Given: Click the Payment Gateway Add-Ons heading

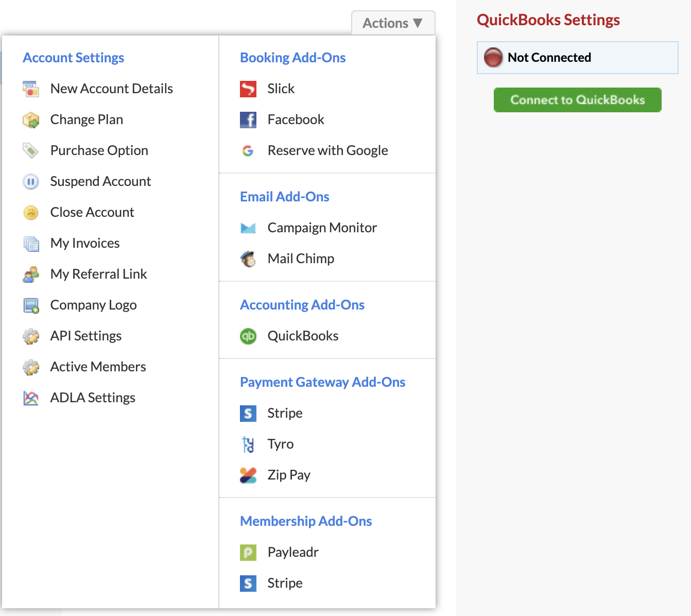Looking at the screenshot, I should tap(323, 382).
